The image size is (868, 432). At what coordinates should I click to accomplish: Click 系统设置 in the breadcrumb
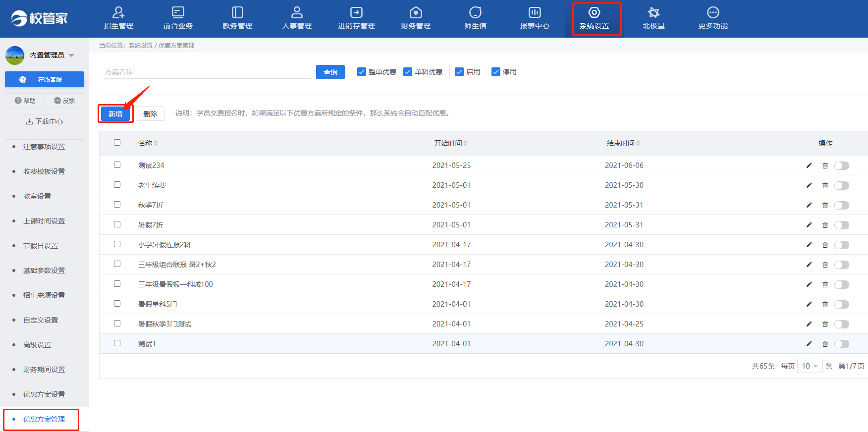141,46
